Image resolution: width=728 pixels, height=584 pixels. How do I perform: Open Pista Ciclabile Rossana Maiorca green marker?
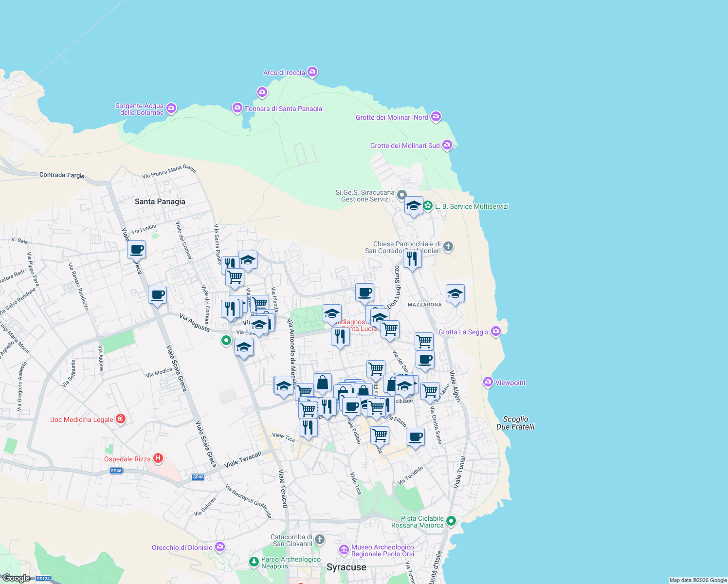tap(451, 521)
